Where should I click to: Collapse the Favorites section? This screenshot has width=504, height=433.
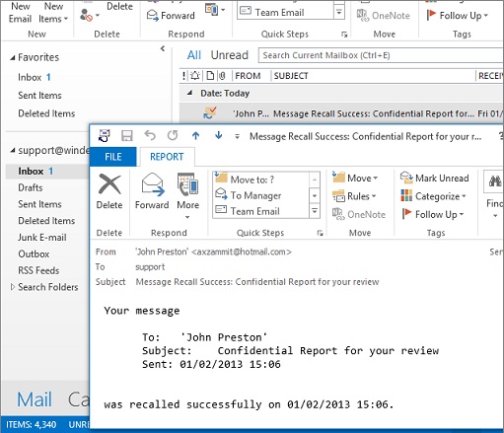coord(13,58)
